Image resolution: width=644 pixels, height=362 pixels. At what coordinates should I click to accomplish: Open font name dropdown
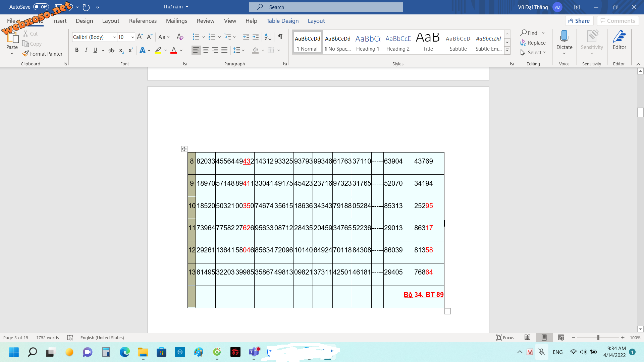tap(114, 37)
